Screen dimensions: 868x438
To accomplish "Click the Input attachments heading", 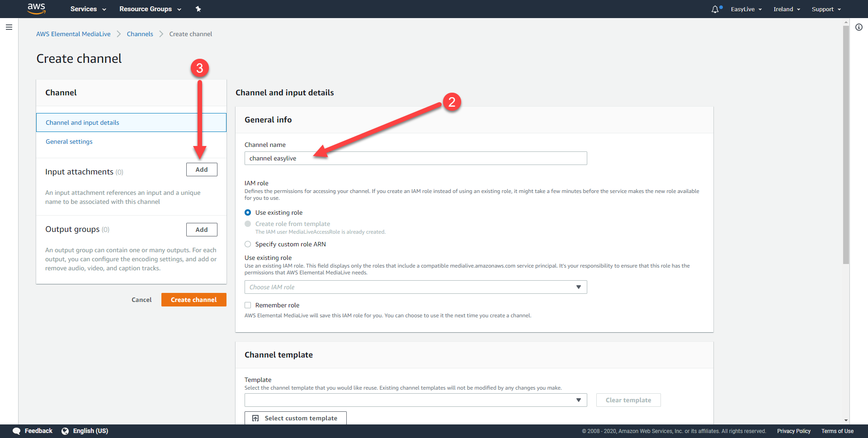I will click(79, 172).
